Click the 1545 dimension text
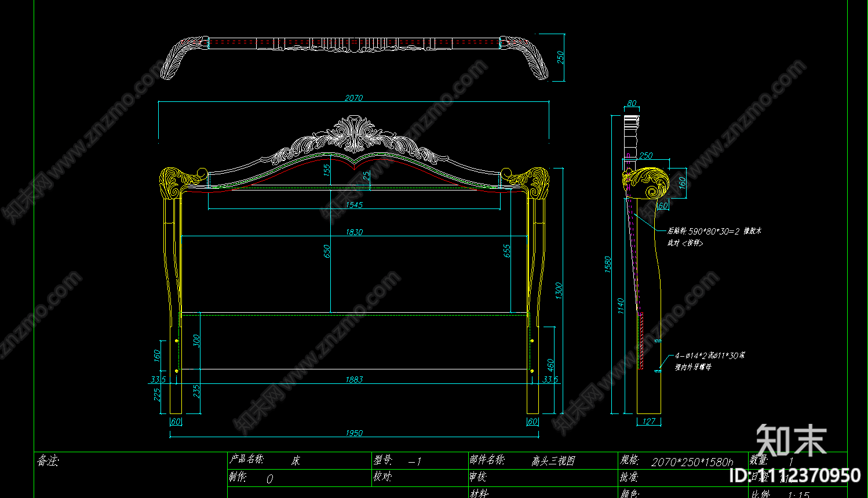This screenshot has height=498, width=868. coord(354,205)
